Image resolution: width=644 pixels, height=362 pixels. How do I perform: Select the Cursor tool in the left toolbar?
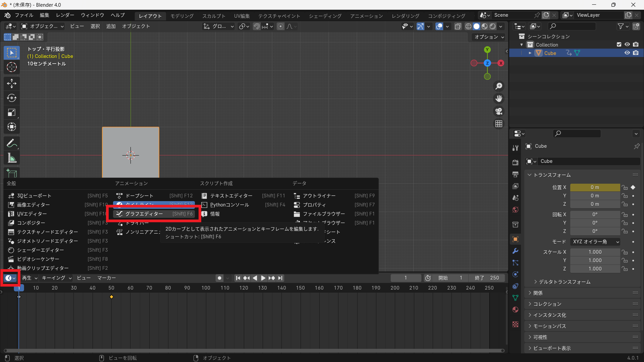(x=12, y=67)
